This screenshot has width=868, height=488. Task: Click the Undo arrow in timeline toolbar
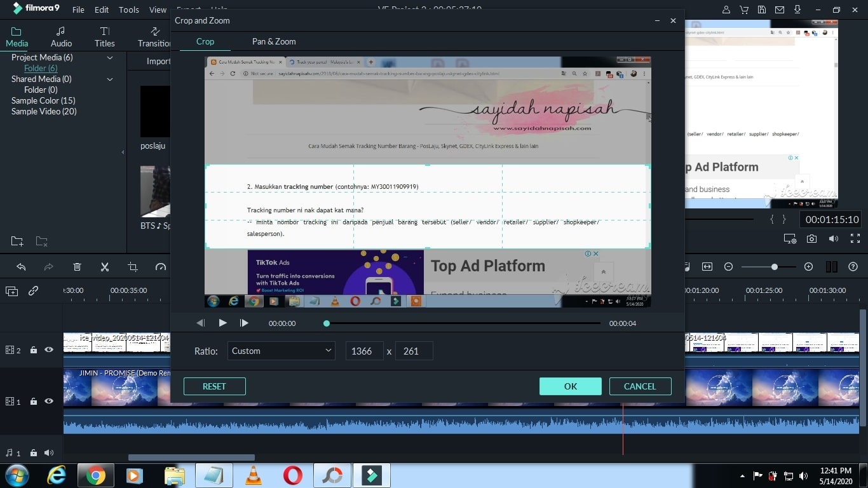[21, 267]
